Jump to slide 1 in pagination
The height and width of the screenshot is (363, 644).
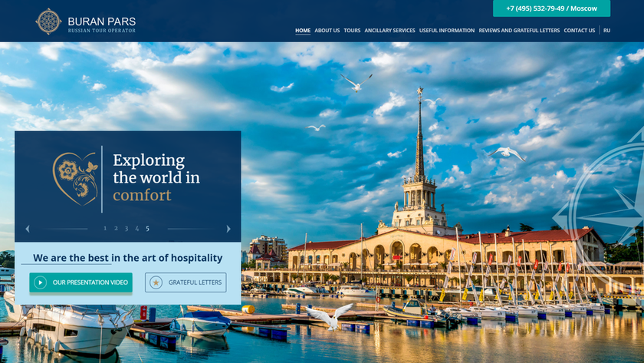[x=105, y=228]
